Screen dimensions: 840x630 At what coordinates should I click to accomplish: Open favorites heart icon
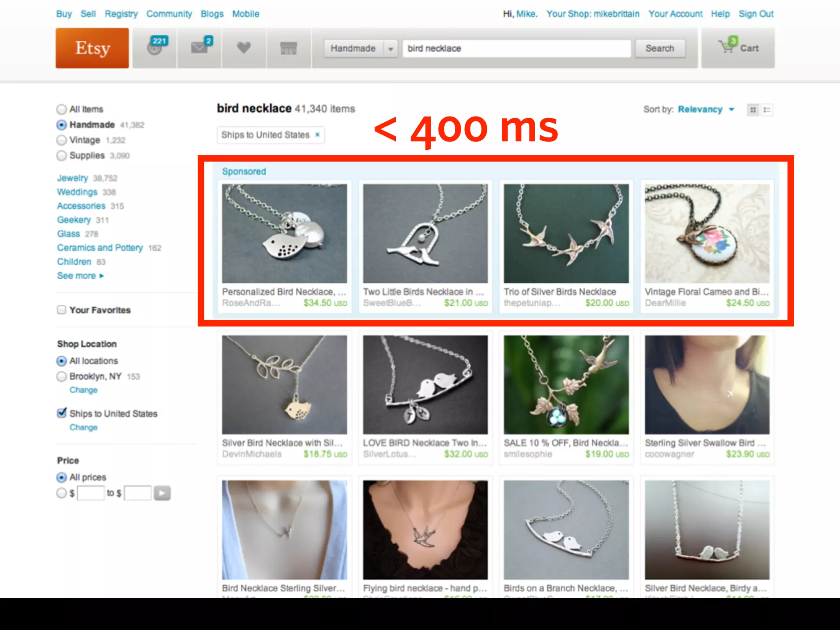[x=244, y=48]
